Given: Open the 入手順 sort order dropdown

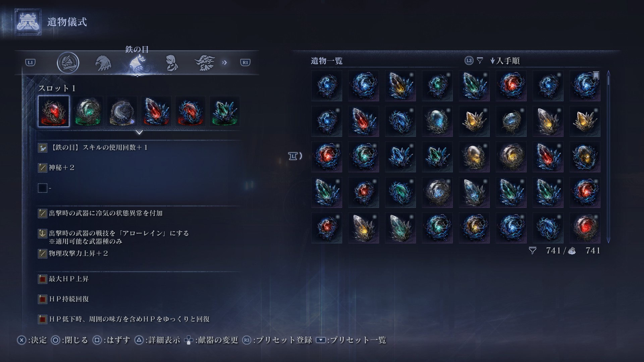Looking at the screenshot, I should (x=505, y=61).
